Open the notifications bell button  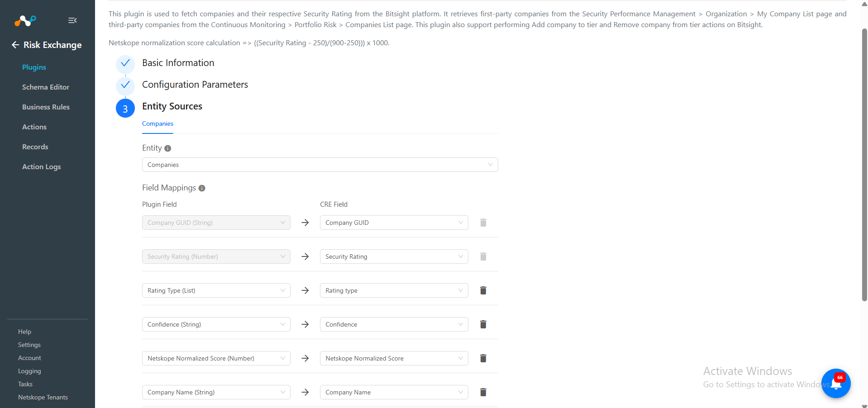(x=836, y=384)
